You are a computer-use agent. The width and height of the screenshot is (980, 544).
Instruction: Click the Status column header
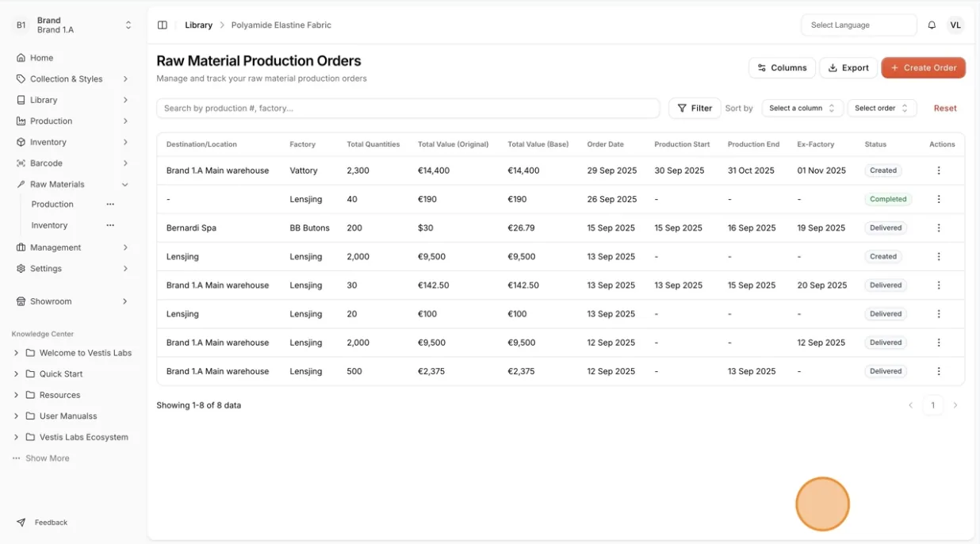[875, 144]
